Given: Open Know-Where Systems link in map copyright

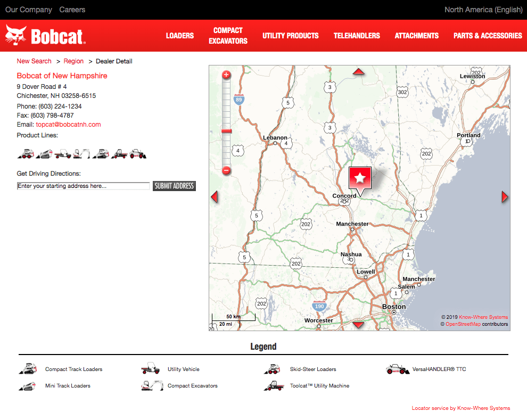Looking at the screenshot, I should coord(483,317).
